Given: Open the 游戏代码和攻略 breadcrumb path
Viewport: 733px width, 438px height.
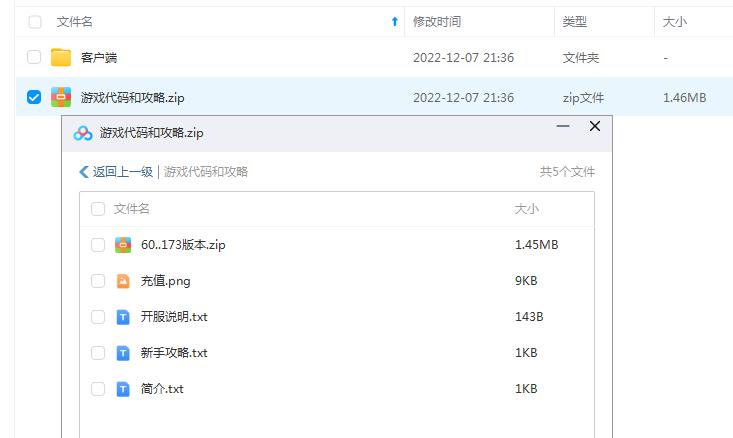Looking at the screenshot, I should [206, 172].
